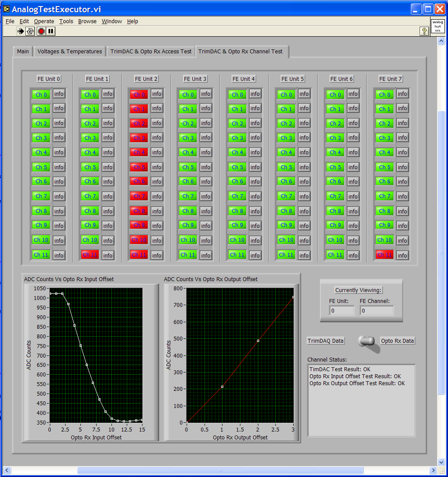Screen dimensions: 448x477
Task: Click the green Ch 5 indicator in FE Unit 4
Action: point(237,167)
